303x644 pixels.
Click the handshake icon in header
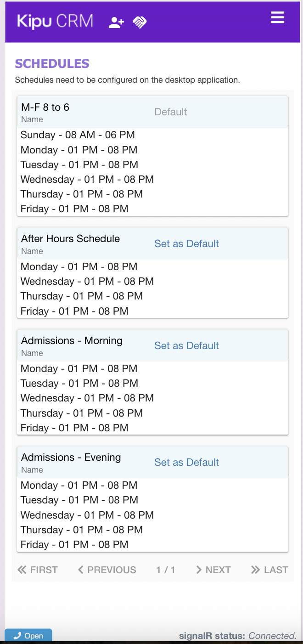tap(140, 23)
